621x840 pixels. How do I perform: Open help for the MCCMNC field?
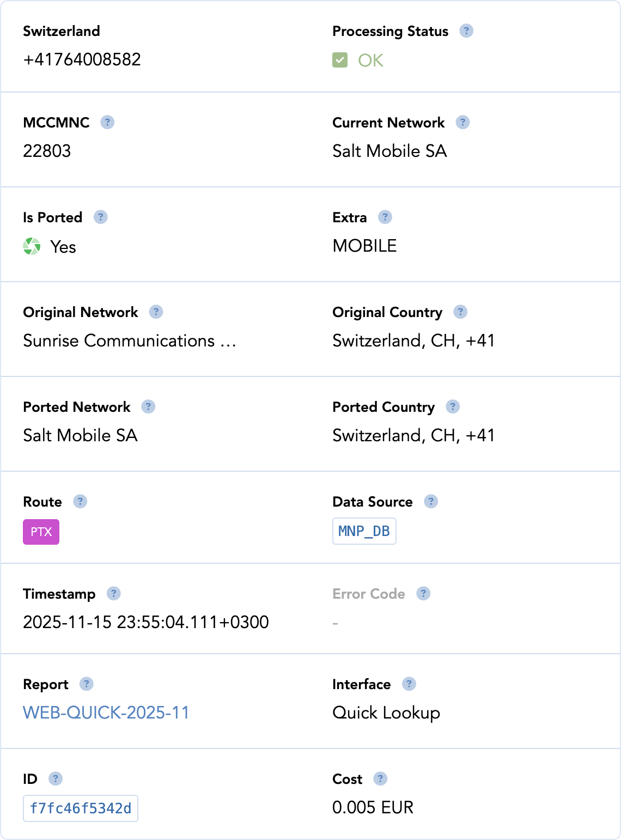click(x=107, y=122)
